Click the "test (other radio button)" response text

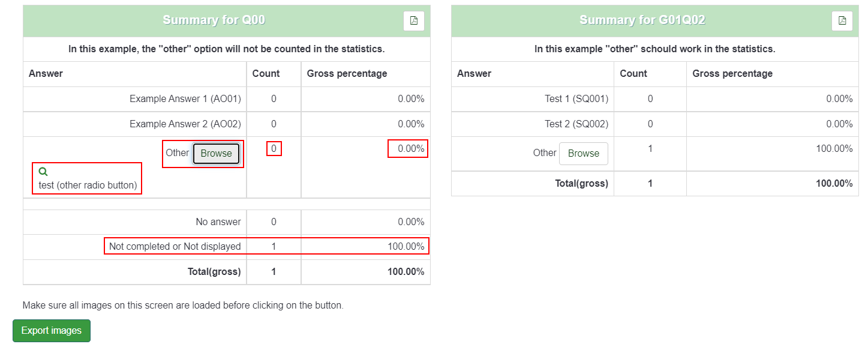[88, 186]
